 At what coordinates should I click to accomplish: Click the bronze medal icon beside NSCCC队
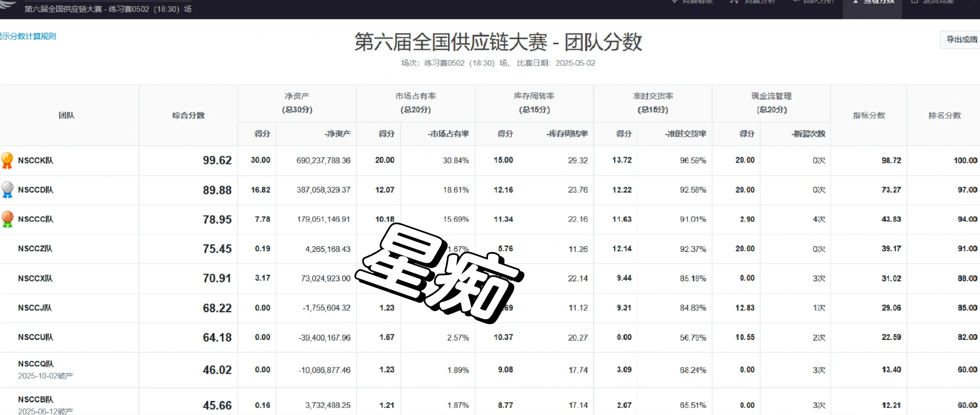8,219
